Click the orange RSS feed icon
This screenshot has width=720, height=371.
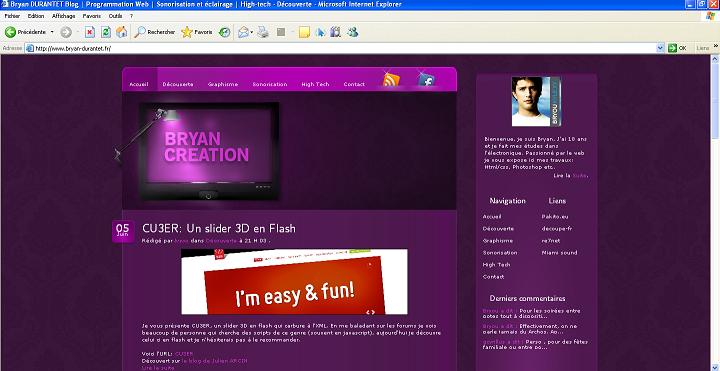391,79
